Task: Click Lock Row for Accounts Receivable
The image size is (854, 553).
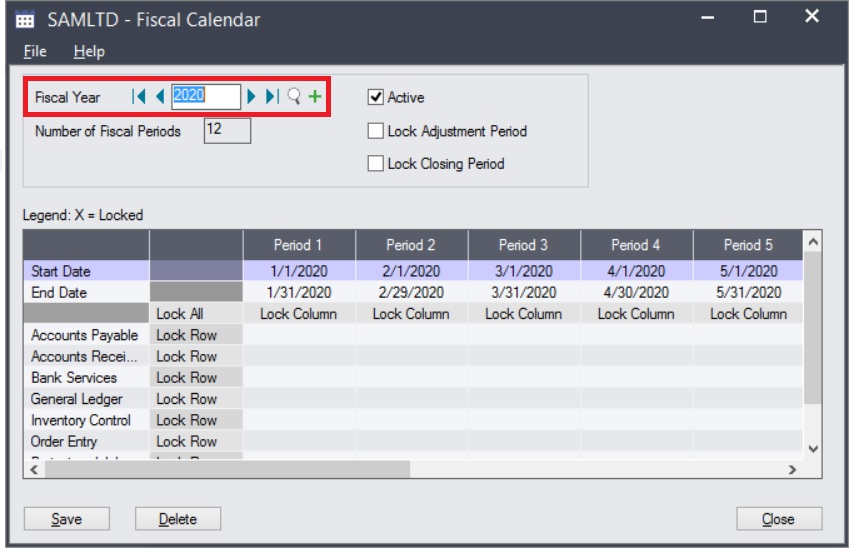Action: (x=196, y=356)
